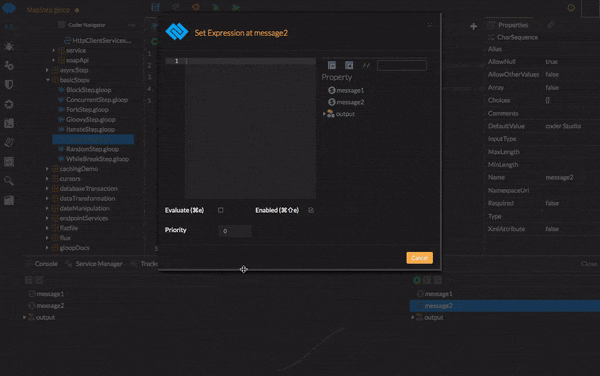The width and height of the screenshot is (600, 376).
Task: Click the orange alert icon at top right
Action: 571,8
